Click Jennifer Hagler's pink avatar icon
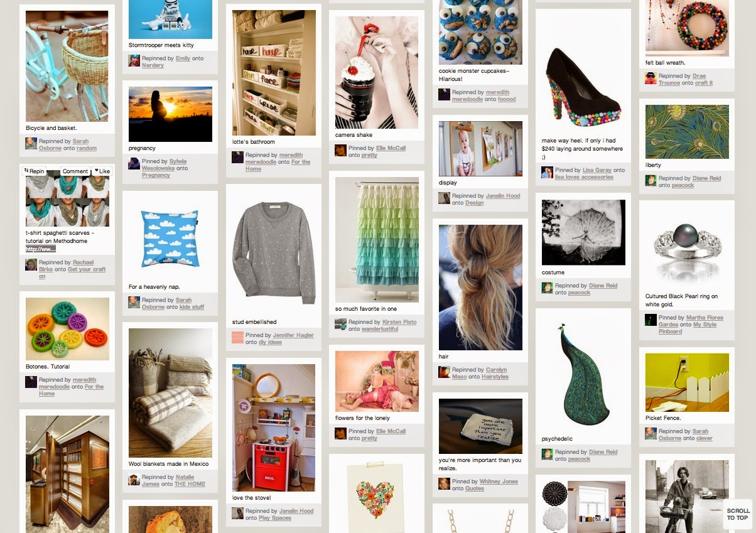Image resolution: width=756 pixels, height=533 pixels. pos(237,336)
